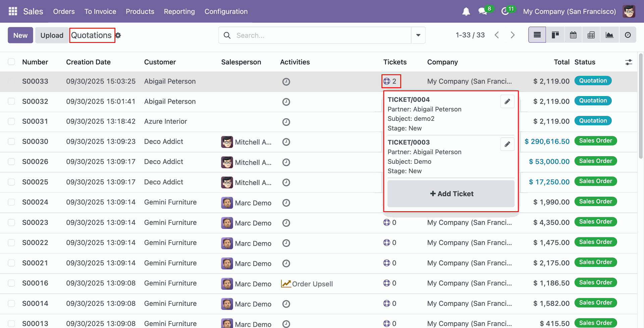Switch to Calendar view
The image size is (644, 328).
point(573,35)
